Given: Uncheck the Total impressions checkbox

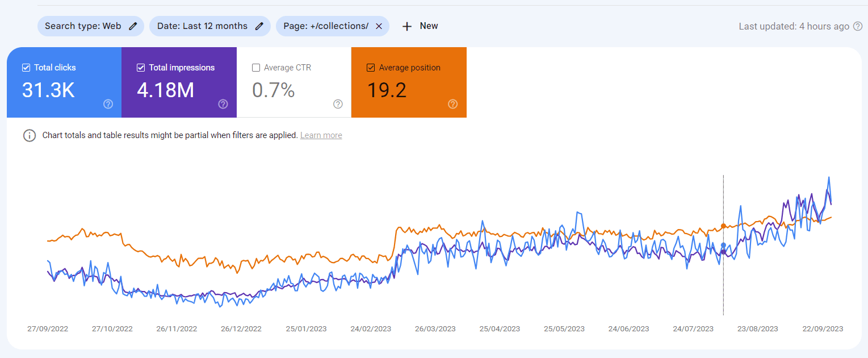Looking at the screenshot, I should tap(140, 67).
